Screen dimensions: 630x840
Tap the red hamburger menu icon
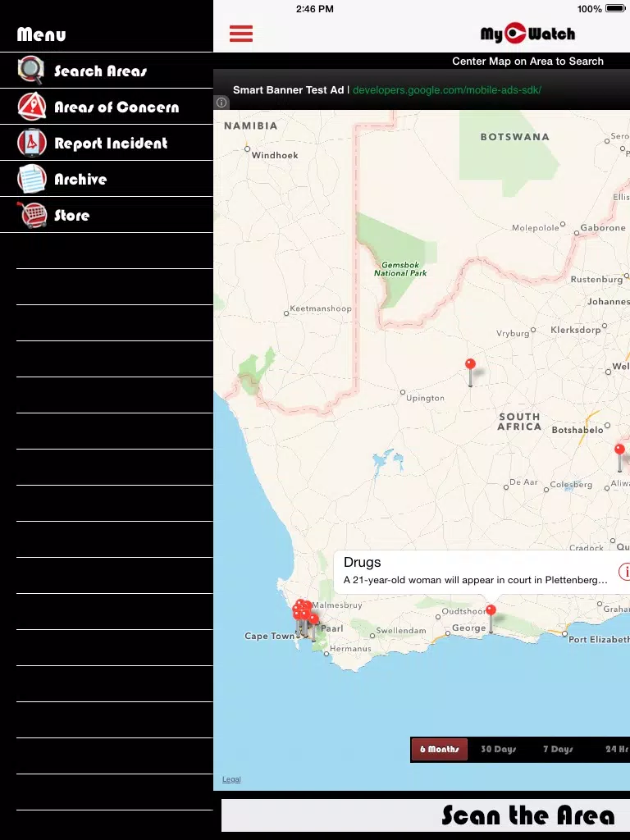tap(241, 33)
